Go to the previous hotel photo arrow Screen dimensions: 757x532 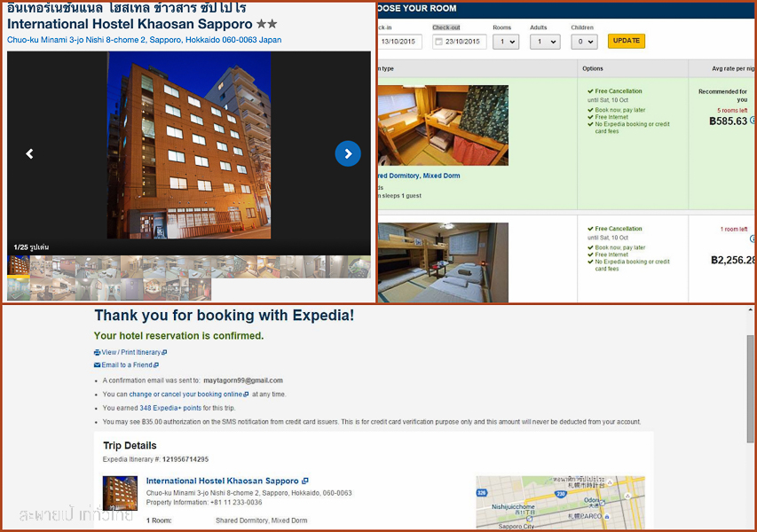[29, 154]
